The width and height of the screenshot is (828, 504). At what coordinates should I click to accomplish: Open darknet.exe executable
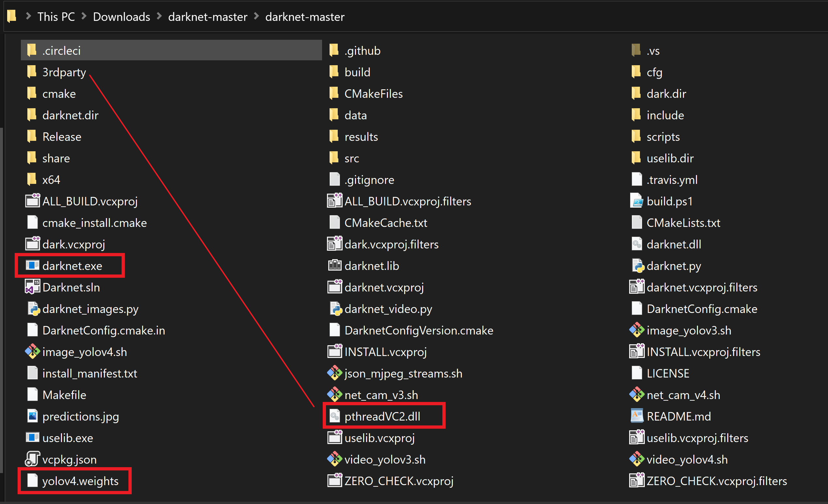(72, 265)
